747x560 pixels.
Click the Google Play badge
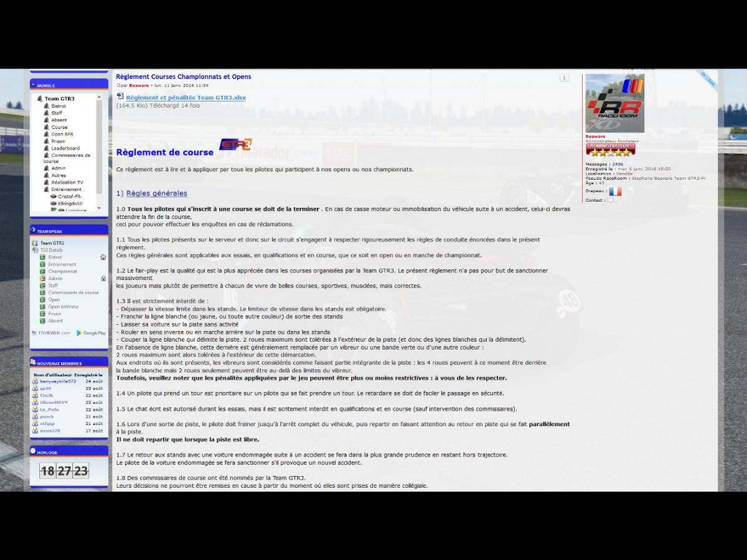point(91,333)
